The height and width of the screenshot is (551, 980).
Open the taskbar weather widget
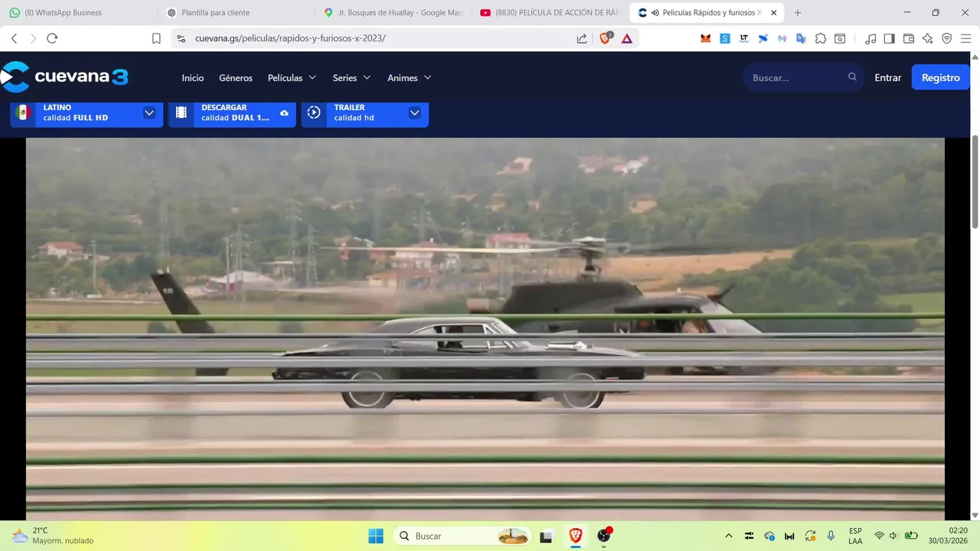pyautogui.click(x=52, y=536)
